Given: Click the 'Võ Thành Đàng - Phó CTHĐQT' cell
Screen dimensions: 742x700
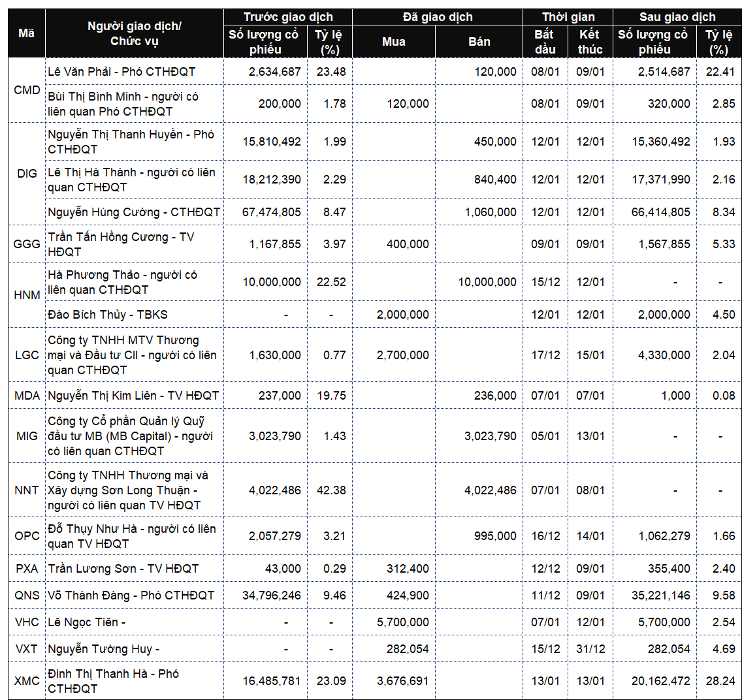Looking at the screenshot, I should pos(131,596).
